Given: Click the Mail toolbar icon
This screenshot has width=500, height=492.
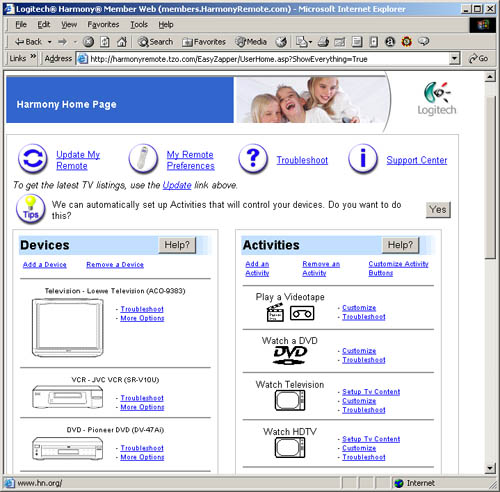Looking at the screenshot, I should 302,42.
